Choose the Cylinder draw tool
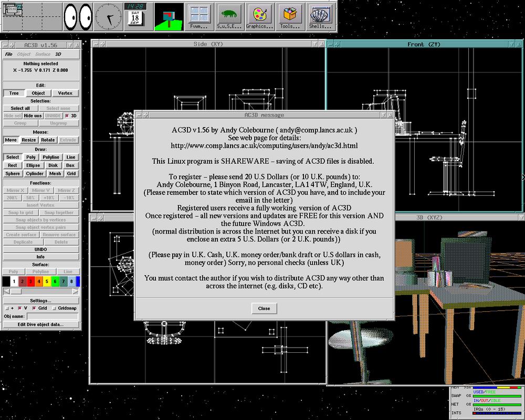The height and width of the screenshot is (420, 525). [35, 173]
